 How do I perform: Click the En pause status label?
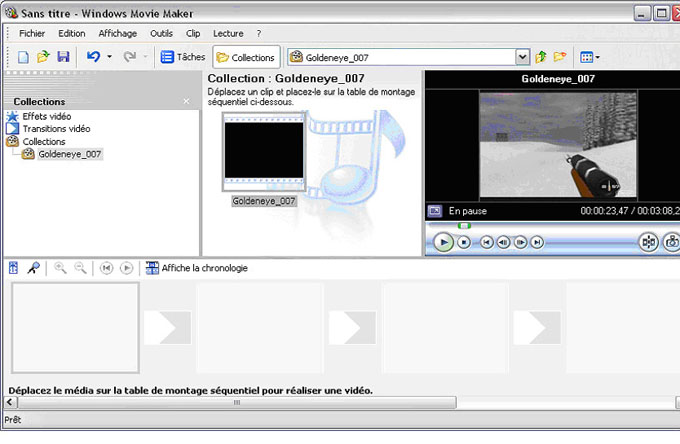tap(468, 211)
